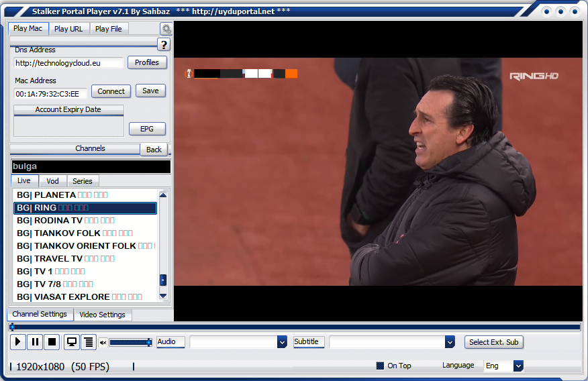This screenshot has height=381, width=588.
Task: Toggle fullscreen monitor icon
Action: pyautogui.click(x=71, y=341)
